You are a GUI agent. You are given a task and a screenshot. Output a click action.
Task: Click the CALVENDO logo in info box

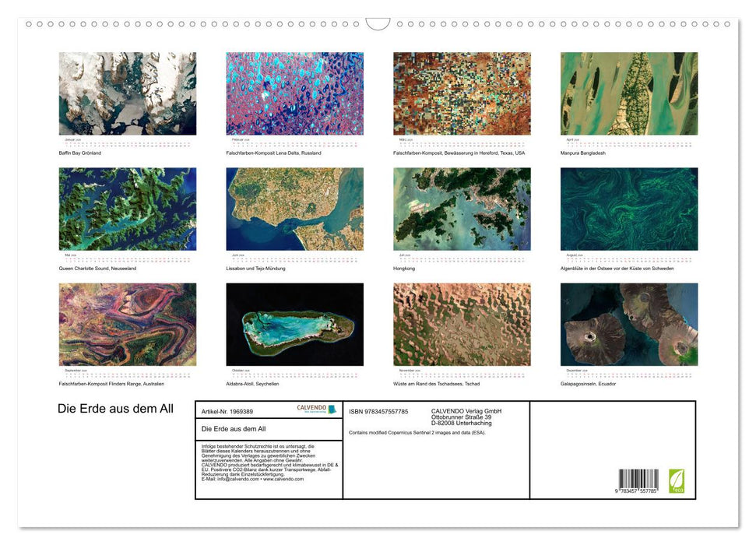[316, 410]
